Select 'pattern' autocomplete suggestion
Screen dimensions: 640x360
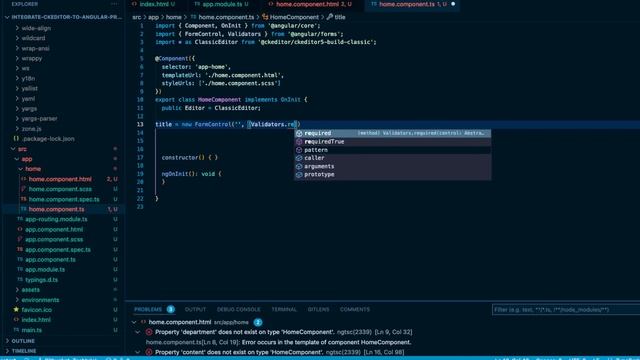(393, 150)
